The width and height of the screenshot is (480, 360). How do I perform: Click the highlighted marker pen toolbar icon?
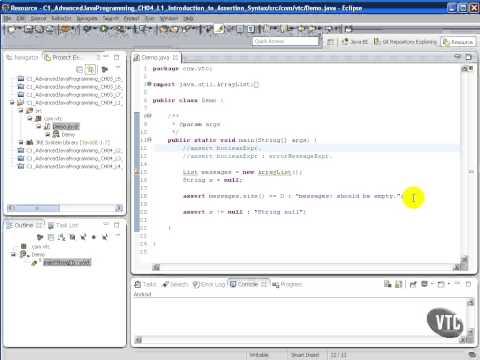click(220, 29)
